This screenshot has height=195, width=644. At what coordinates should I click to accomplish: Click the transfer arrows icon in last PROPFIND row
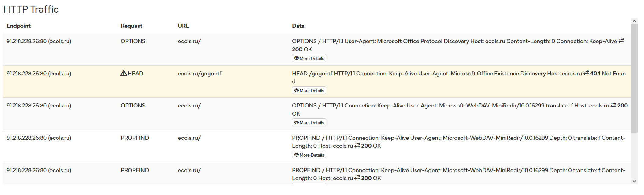click(x=357, y=178)
